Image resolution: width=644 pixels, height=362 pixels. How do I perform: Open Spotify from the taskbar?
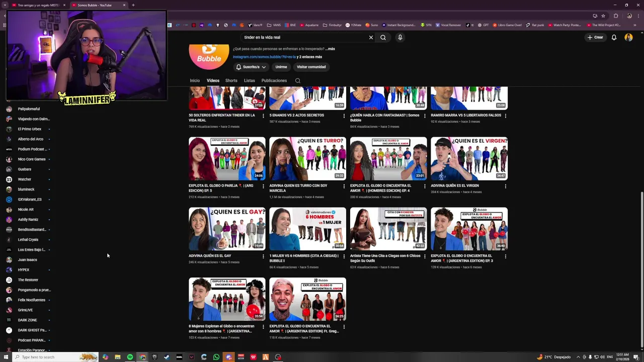tap(130, 357)
